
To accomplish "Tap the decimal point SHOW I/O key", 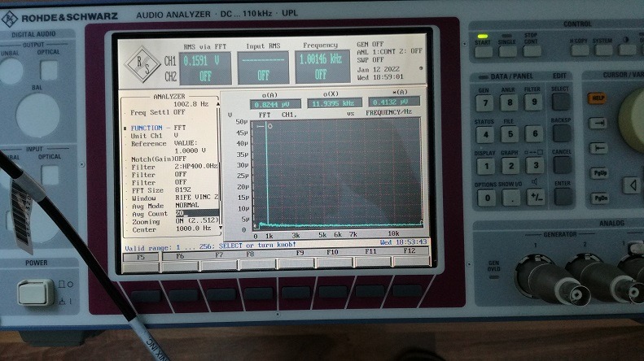I will [x=512, y=198].
